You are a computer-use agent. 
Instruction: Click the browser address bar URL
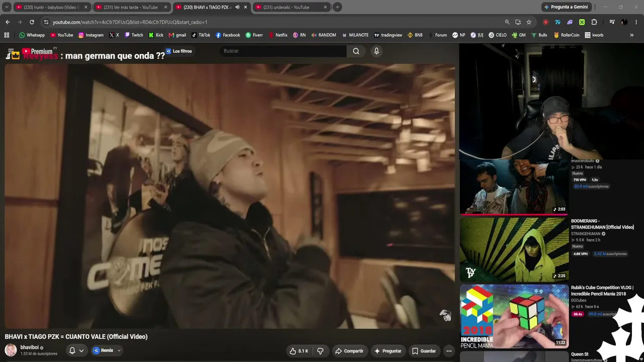130,22
